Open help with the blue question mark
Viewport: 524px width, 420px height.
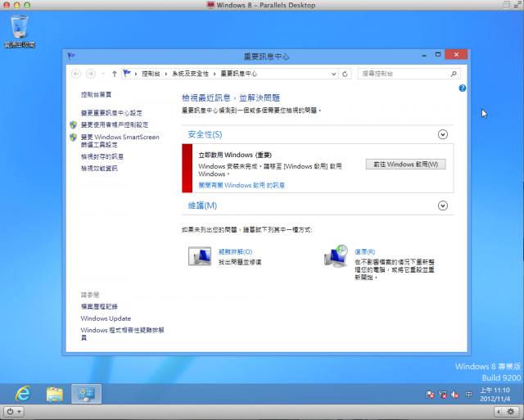click(463, 88)
